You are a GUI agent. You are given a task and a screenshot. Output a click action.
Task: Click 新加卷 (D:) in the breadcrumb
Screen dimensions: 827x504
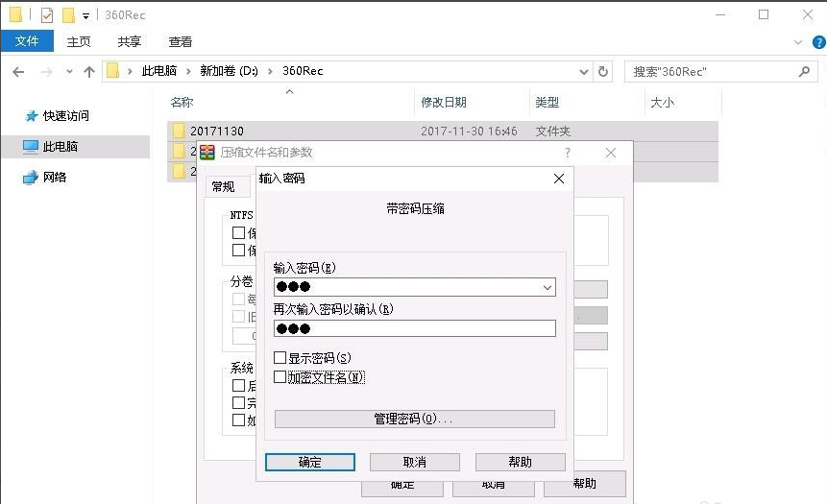(229, 71)
